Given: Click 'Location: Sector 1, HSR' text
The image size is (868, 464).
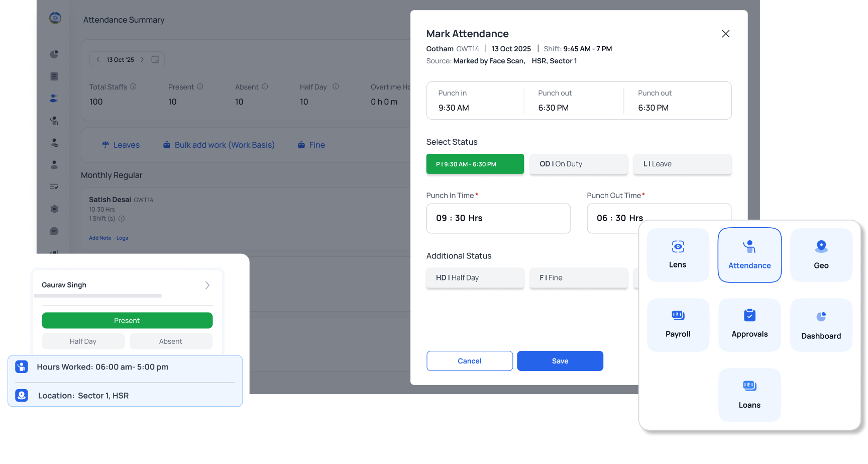Looking at the screenshot, I should click(x=83, y=396).
